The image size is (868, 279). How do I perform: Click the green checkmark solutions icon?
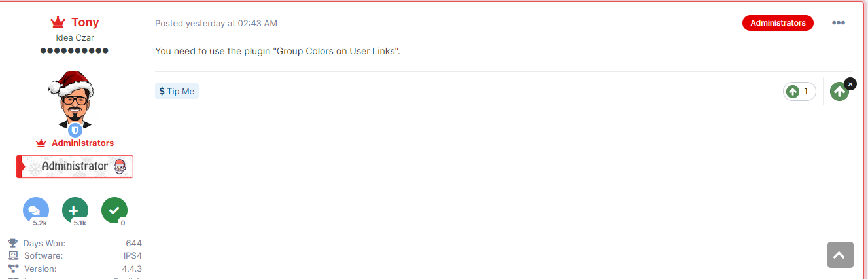[114, 210]
